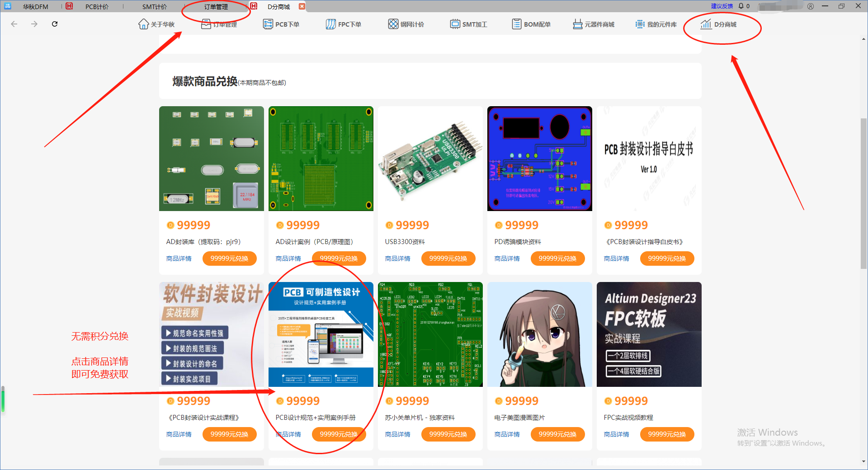868x470 pixels.
Task: Click the scrollbar up arrow
Action: point(863,39)
